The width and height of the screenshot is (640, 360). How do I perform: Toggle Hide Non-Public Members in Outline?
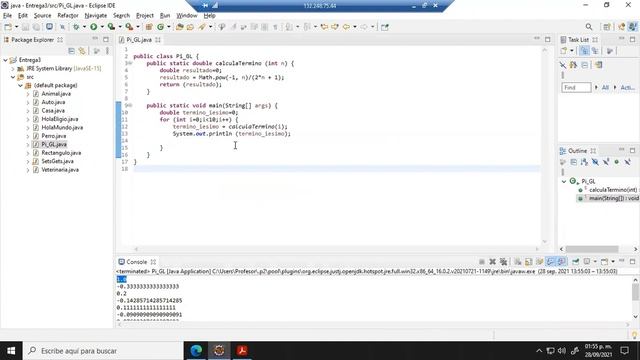tap(617, 162)
